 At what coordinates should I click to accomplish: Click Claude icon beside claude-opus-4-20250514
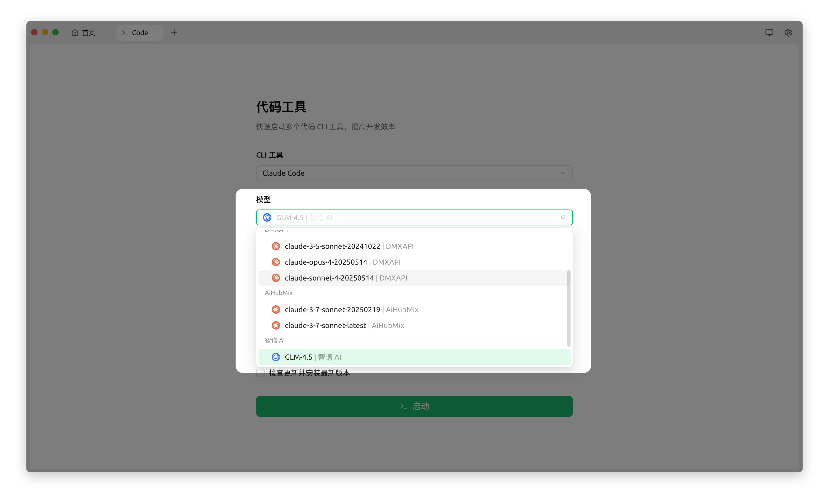pos(276,262)
